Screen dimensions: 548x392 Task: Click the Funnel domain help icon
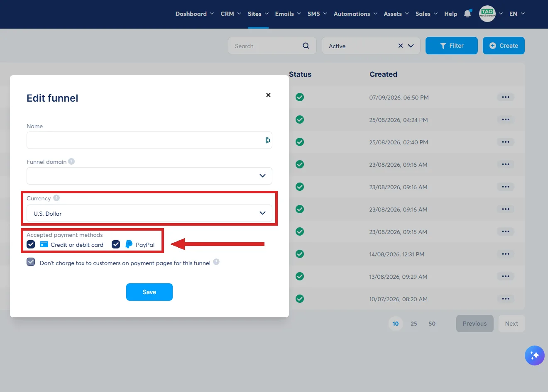tap(71, 161)
